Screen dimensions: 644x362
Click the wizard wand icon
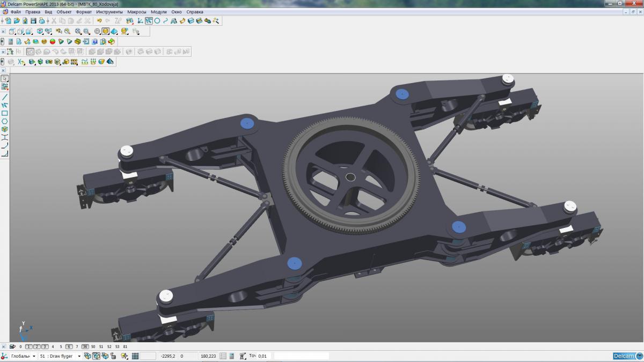[216, 21]
